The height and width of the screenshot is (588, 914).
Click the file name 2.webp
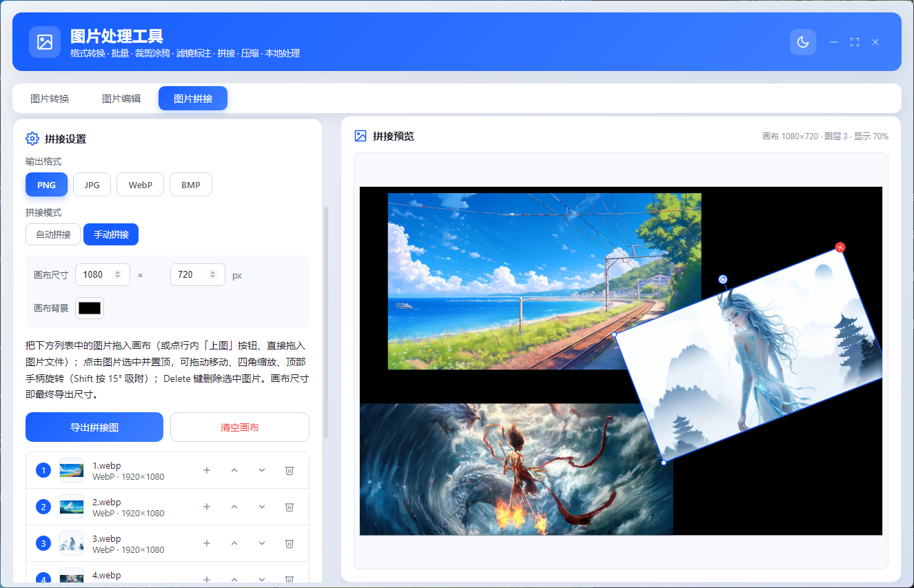[107, 502]
